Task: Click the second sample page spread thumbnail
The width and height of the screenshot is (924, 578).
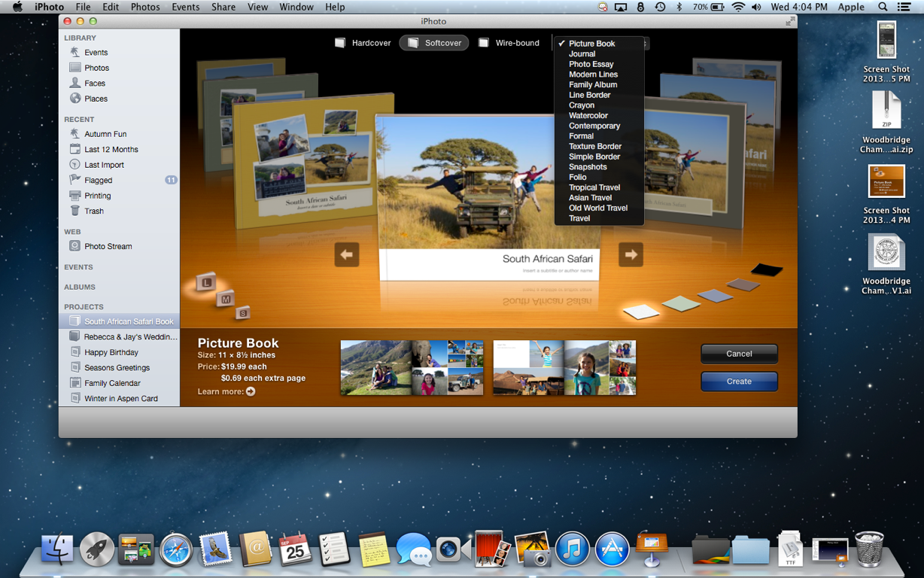Action: [564, 367]
